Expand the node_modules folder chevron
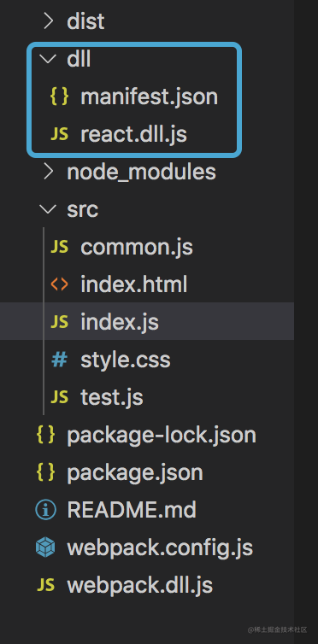This screenshot has height=644, width=318. pyautogui.click(x=49, y=172)
